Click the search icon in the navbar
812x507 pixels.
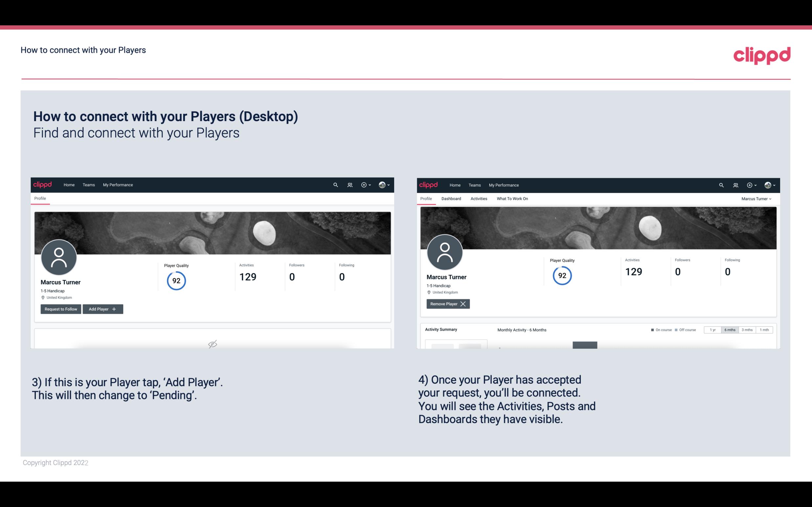(335, 184)
